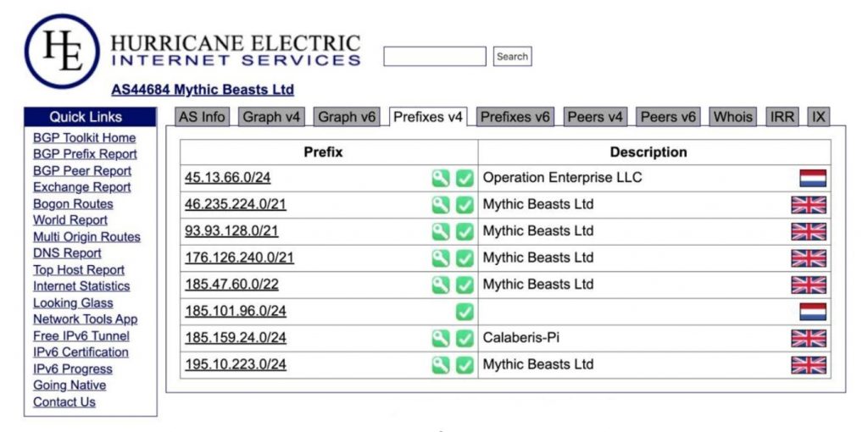Screen dimensions: 868x432
Task: Click Contact Us link
Action: tap(64, 402)
